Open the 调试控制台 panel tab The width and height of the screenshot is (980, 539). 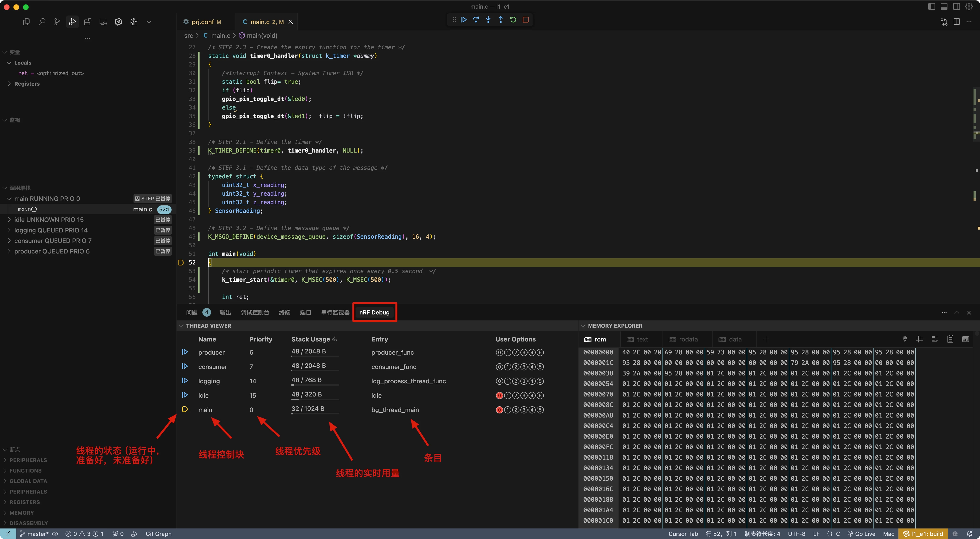(255, 313)
